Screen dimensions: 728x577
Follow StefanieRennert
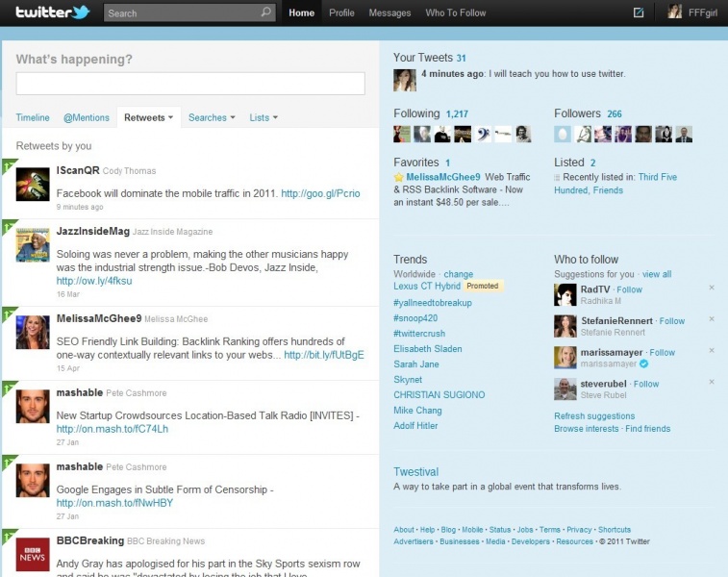point(672,321)
